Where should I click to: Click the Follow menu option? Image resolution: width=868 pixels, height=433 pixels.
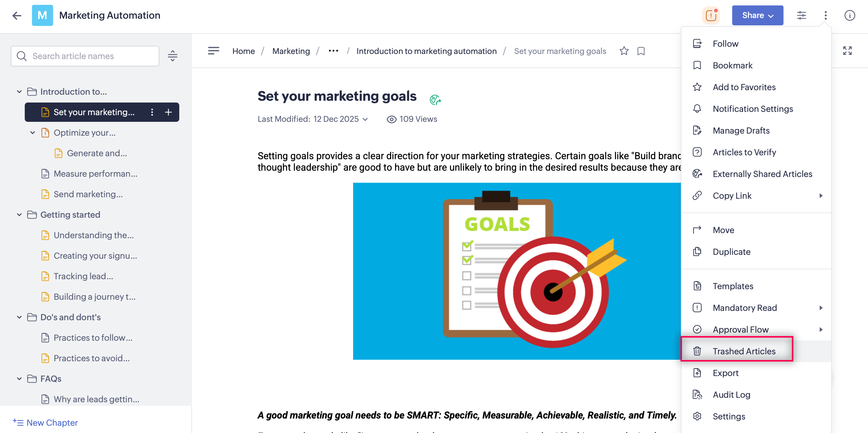tap(725, 44)
